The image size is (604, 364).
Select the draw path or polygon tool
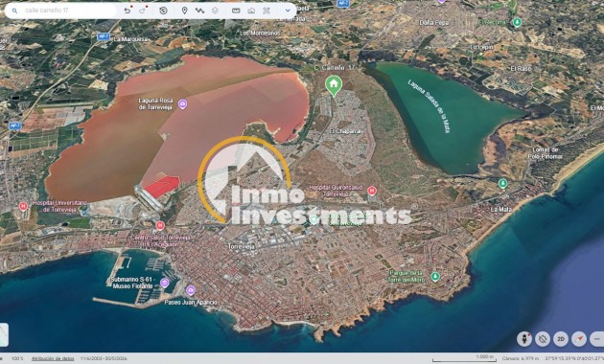point(199,11)
